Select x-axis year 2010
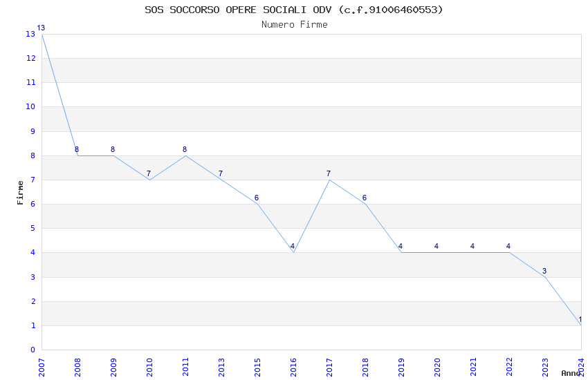Image resolution: width=588 pixels, height=380 pixels. coord(149,368)
